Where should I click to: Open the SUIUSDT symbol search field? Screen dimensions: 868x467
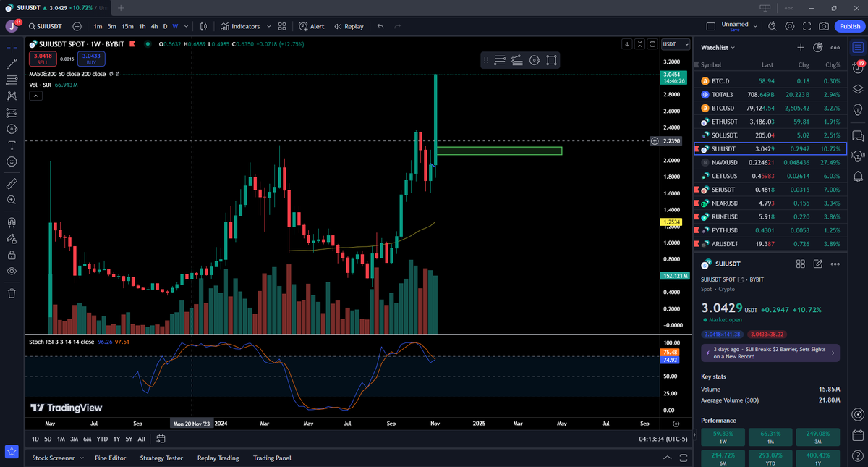coord(45,26)
